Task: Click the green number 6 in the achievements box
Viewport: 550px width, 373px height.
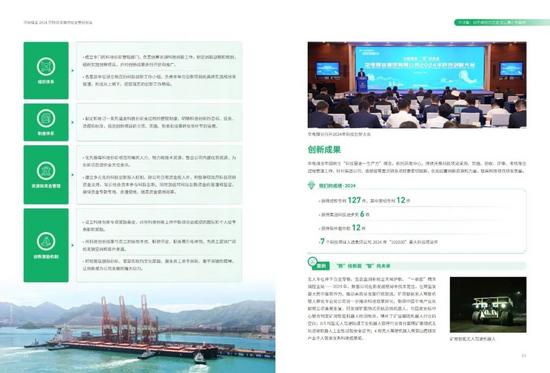Action: point(362,214)
